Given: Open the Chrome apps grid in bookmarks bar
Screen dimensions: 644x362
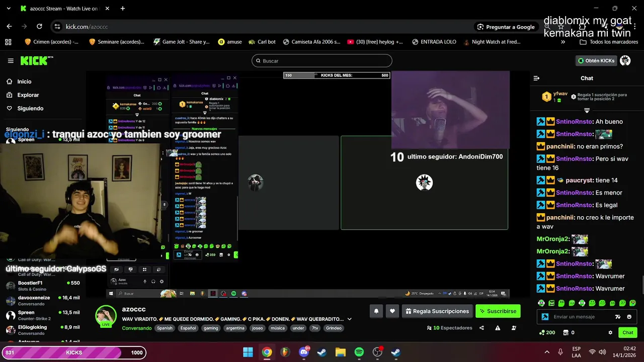Looking at the screenshot, I should click(x=8, y=42).
